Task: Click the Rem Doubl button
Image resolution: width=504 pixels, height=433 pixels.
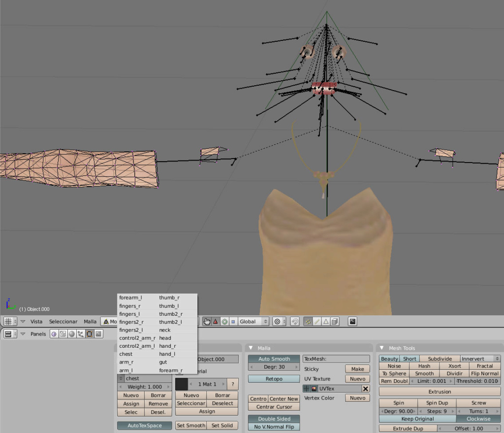Action: (394, 381)
